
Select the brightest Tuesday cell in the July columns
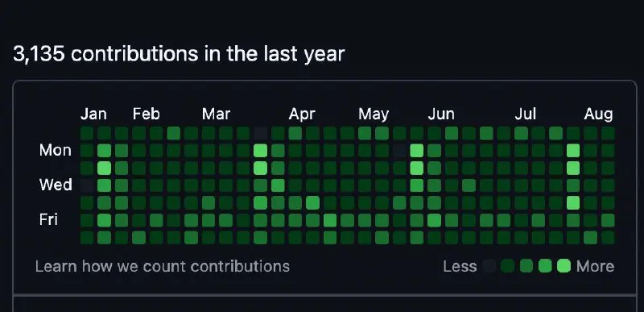pos(573,168)
